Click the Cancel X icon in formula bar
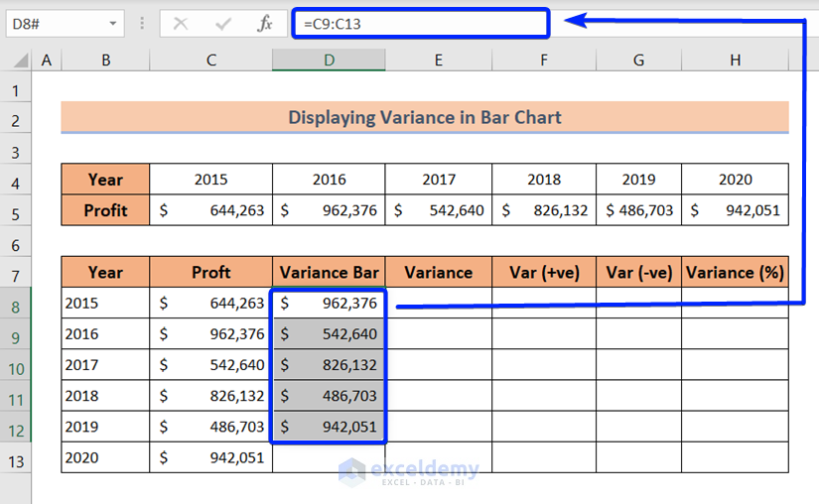Screen dimensions: 819x504 (x=181, y=24)
